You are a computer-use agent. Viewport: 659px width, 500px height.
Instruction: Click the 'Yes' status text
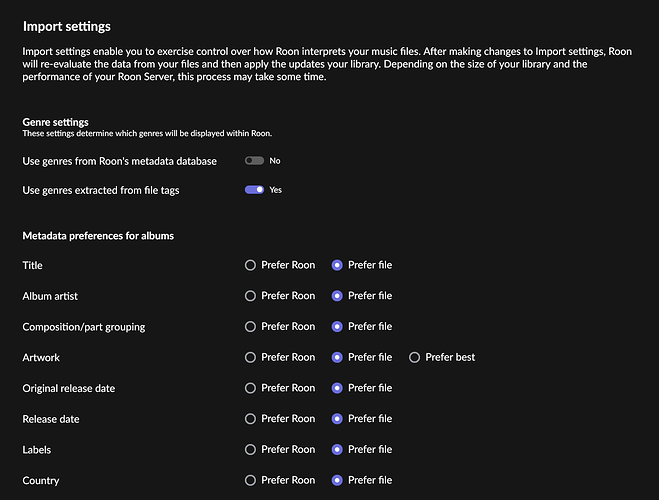[x=276, y=190]
